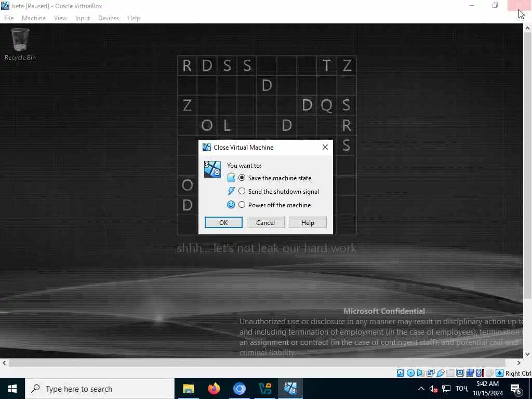This screenshot has height=399, width=532.
Task: Click the audio status bar icon
Action: (420, 373)
